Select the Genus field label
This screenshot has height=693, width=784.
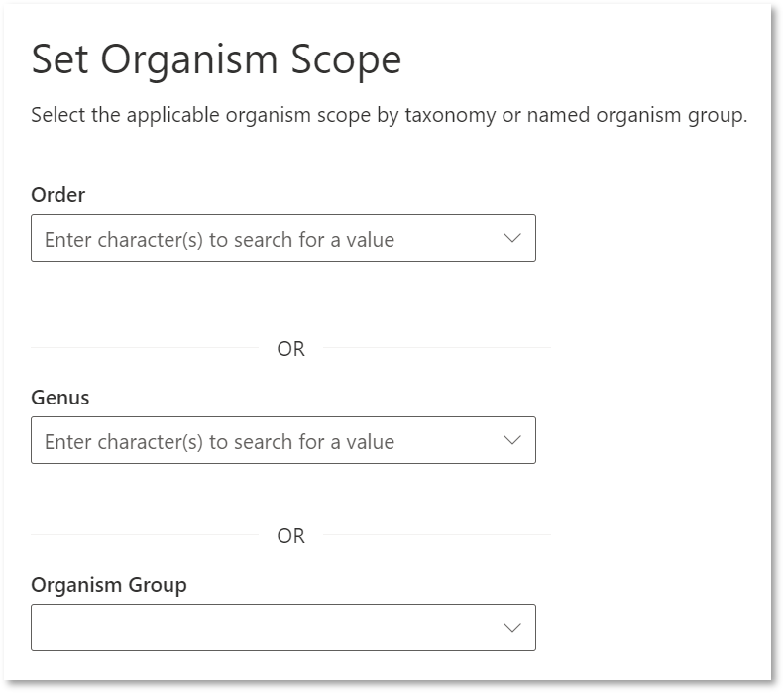tap(60, 398)
